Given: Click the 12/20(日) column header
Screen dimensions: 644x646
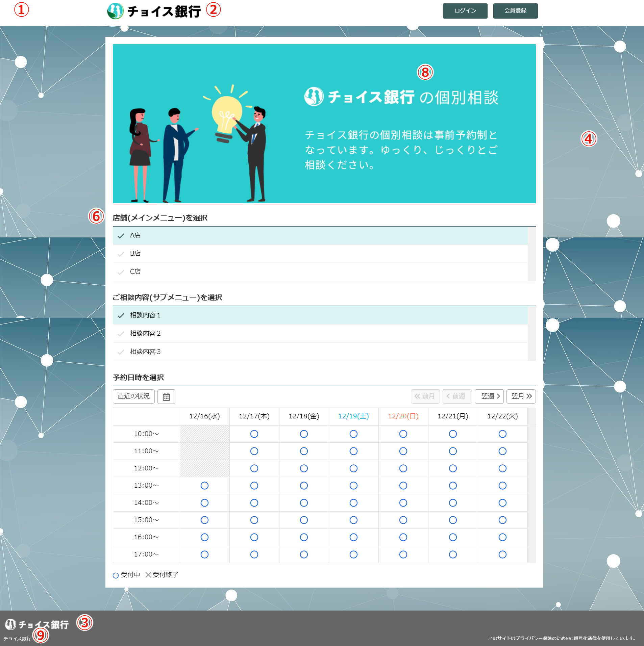Looking at the screenshot, I should (403, 416).
